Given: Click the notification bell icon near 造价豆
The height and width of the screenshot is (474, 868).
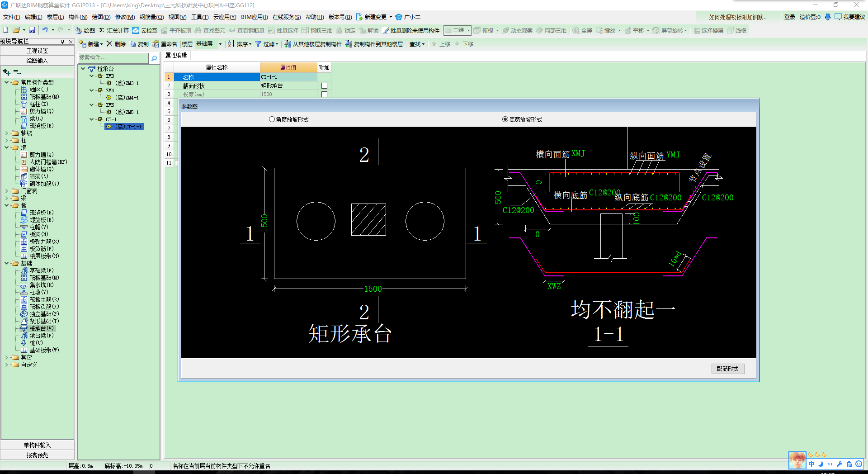Looking at the screenshot, I should tap(828, 17).
